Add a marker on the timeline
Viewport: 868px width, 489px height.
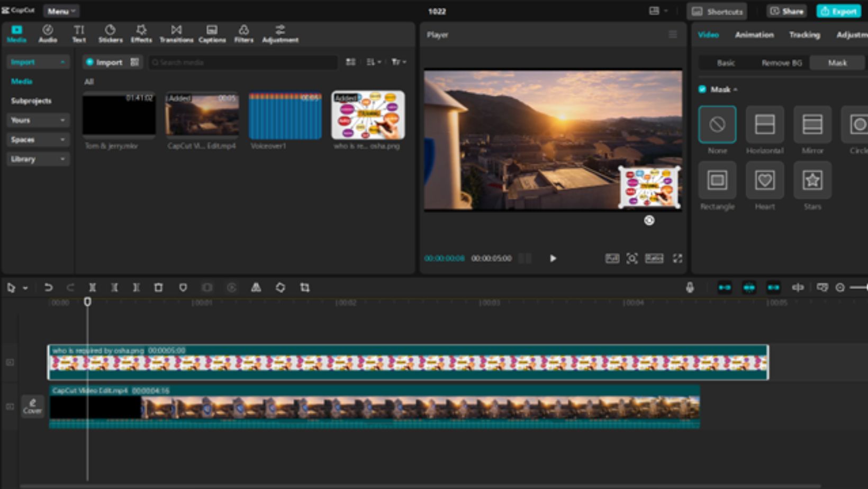tap(183, 287)
